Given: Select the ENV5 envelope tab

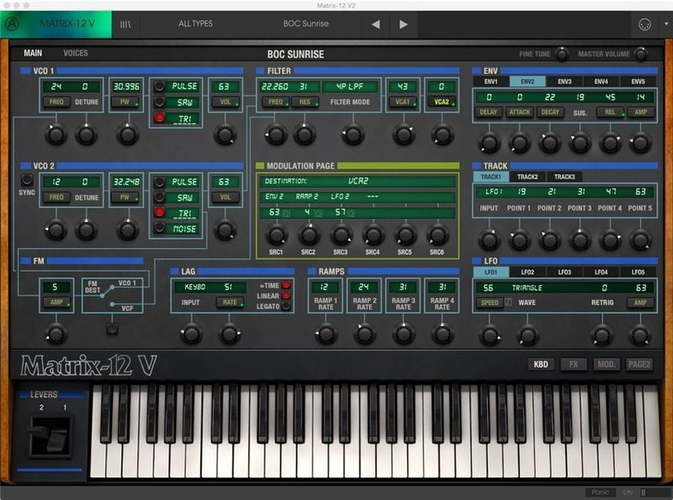Looking at the screenshot, I should tap(638, 82).
